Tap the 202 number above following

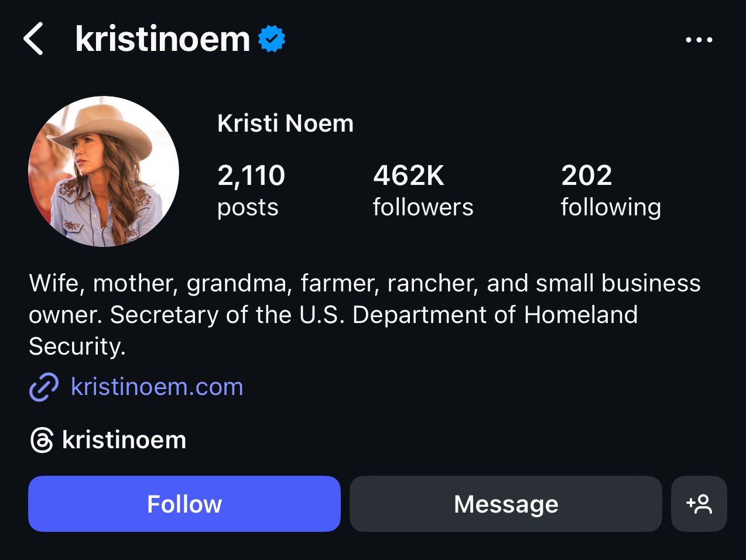tap(587, 176)
